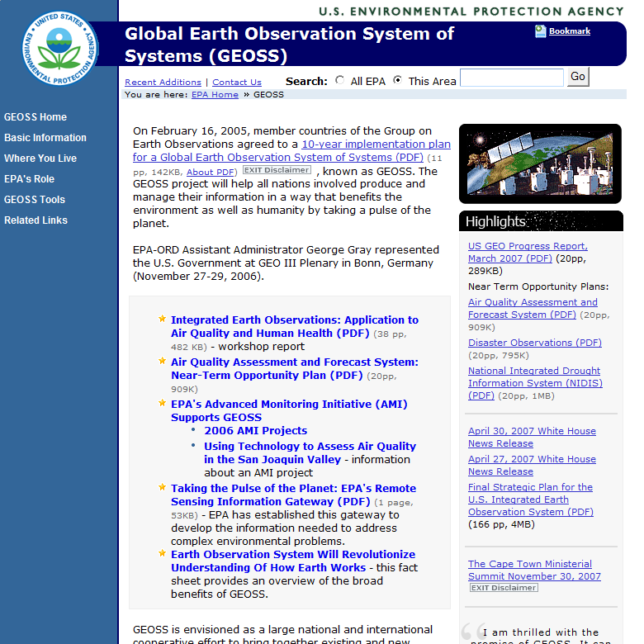
Task: Open GEOSS Tools in sidebar
Action: tap(35, 200)
